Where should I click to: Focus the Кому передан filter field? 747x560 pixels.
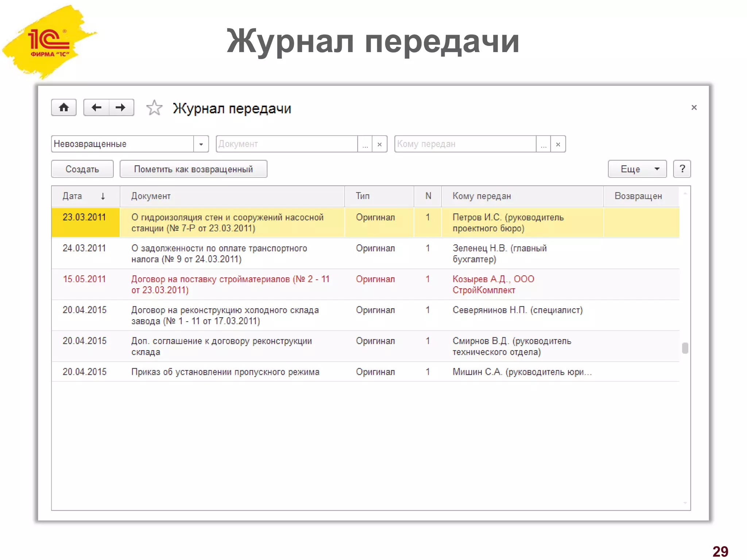click(465, 144)
